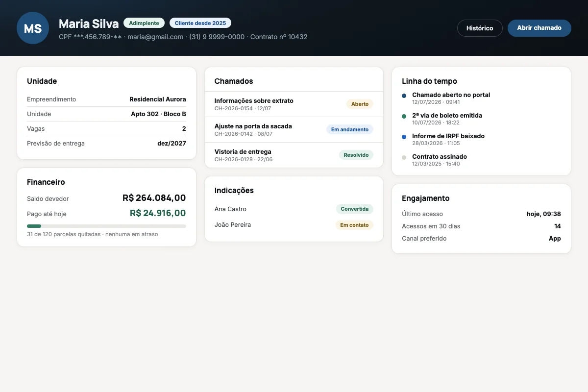Viewport: 588px width, 392px height.
Task: Click the Saldo devedor amount R$ 264.084,00
Action: coord(154,198)
